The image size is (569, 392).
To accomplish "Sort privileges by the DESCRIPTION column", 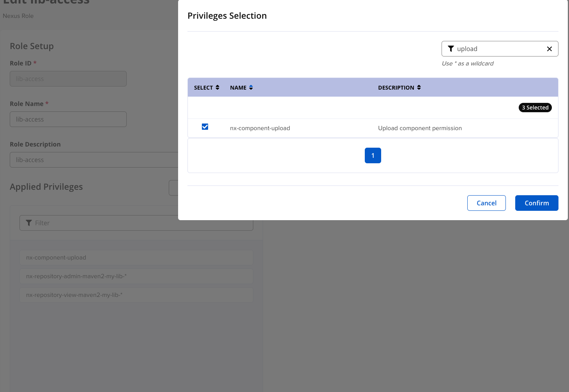I will 399,88.
